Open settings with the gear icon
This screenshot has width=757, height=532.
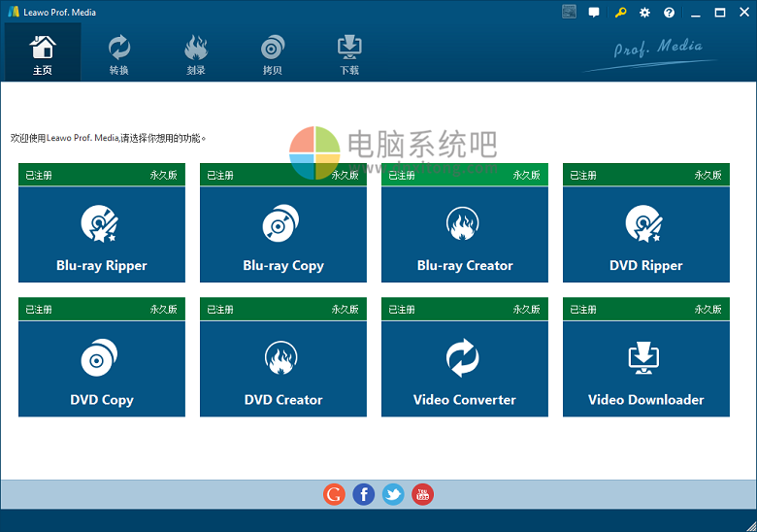[645, 13]
